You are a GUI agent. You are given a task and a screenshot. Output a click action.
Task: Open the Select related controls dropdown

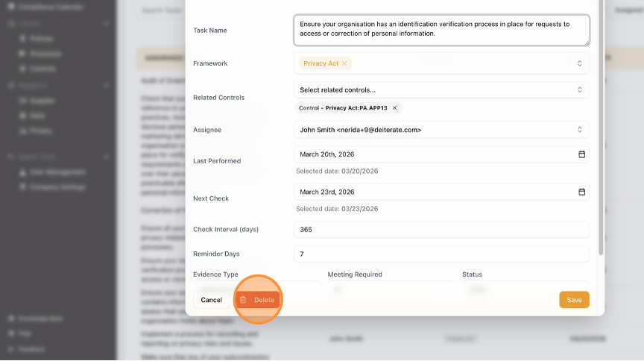441,90
